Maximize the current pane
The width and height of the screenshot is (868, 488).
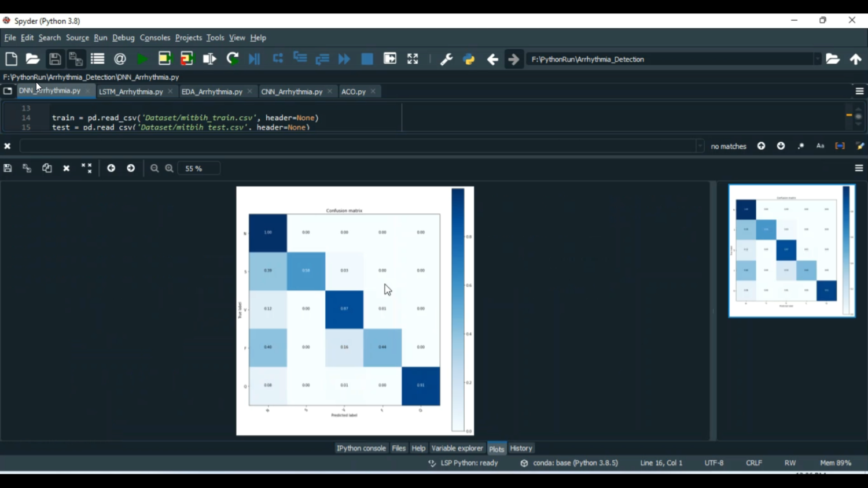(413, 59)
